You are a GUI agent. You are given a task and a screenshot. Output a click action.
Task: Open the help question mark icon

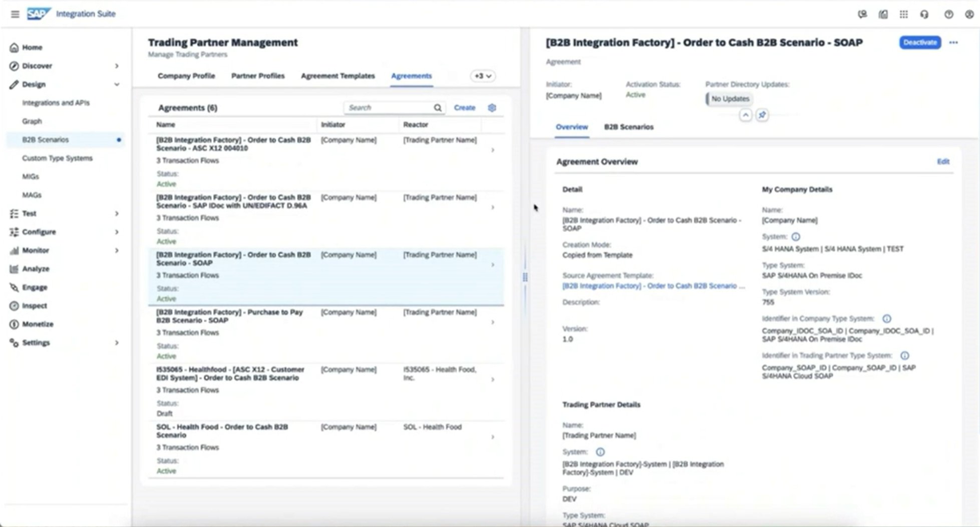coord(948,15)
